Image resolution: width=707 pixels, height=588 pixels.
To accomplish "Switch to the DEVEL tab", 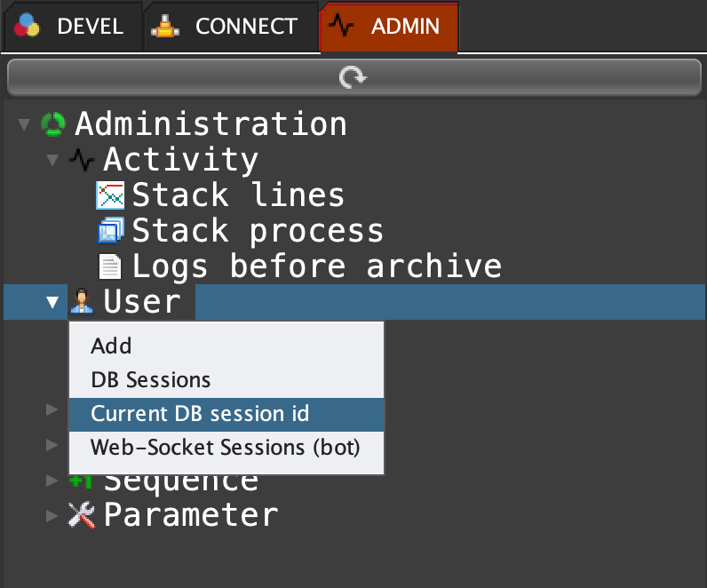I will 71,27.
